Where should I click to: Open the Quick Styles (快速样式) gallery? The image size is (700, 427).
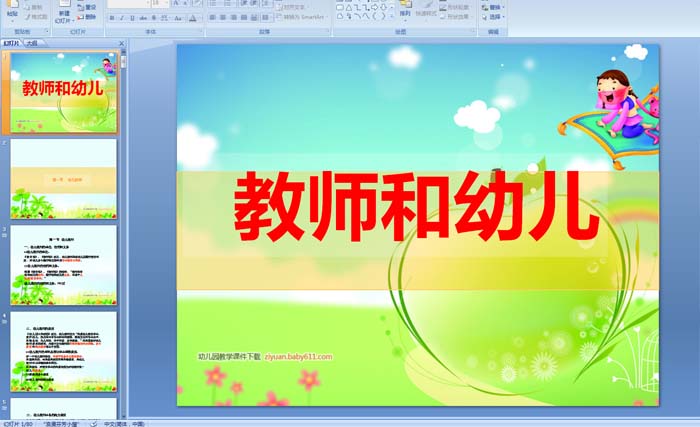pyautogui.click(x=426, y=11)
